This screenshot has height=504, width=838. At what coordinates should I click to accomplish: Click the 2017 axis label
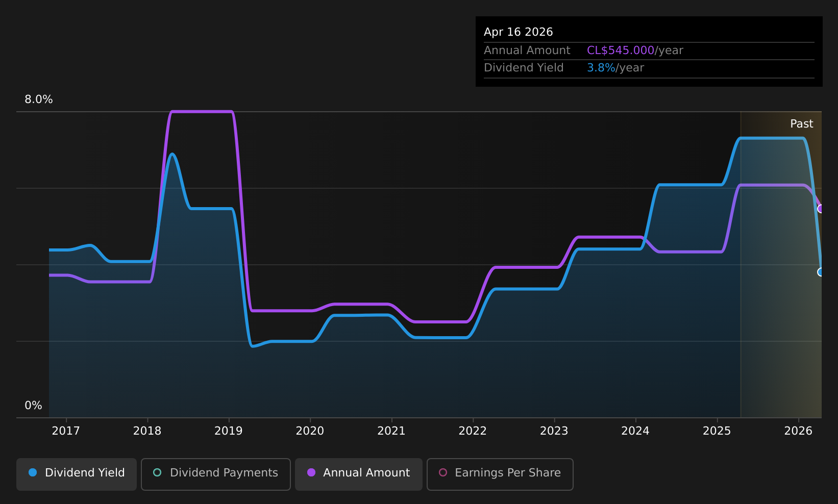tap(66, 431)
